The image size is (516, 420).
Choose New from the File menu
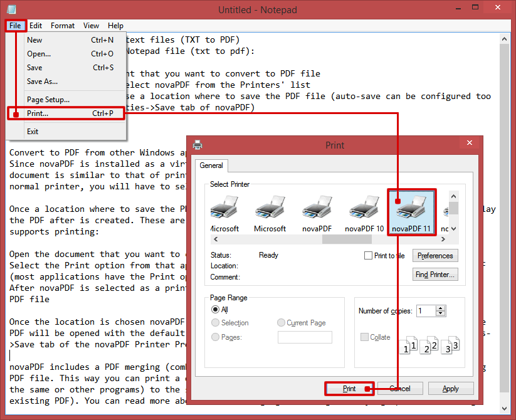click(x=66, y=40)
